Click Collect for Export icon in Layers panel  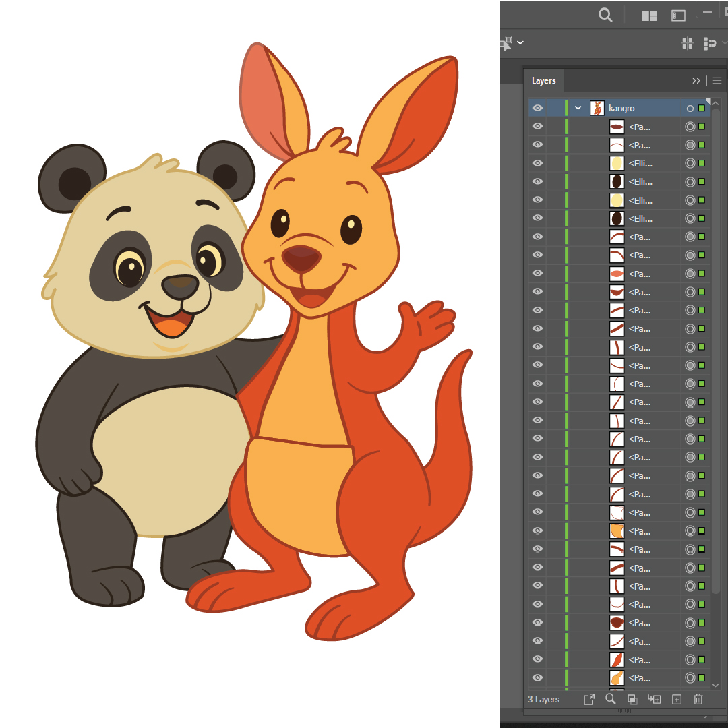pyautogui.click(x=588, y=699)
